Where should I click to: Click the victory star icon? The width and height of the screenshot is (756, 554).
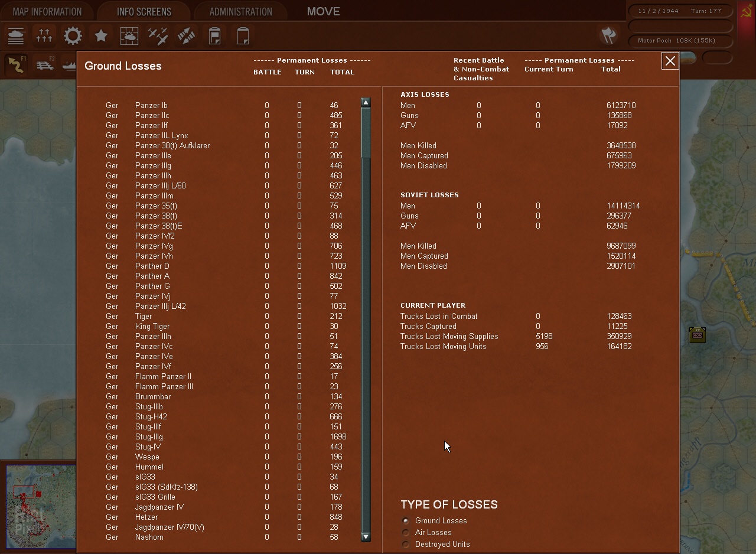pos(101,36)
